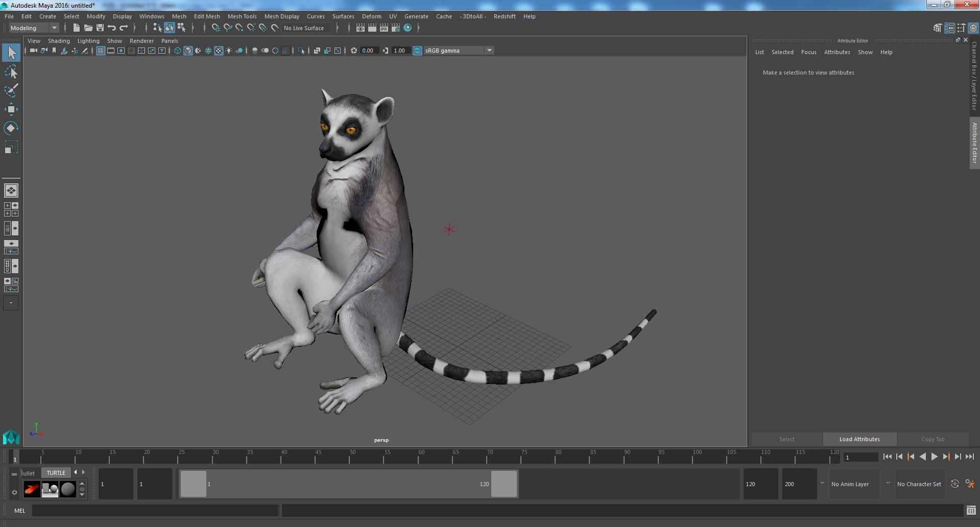Open animation preferences running-man icon
This screenshot has width=980, height=527.
pos(970,484)
